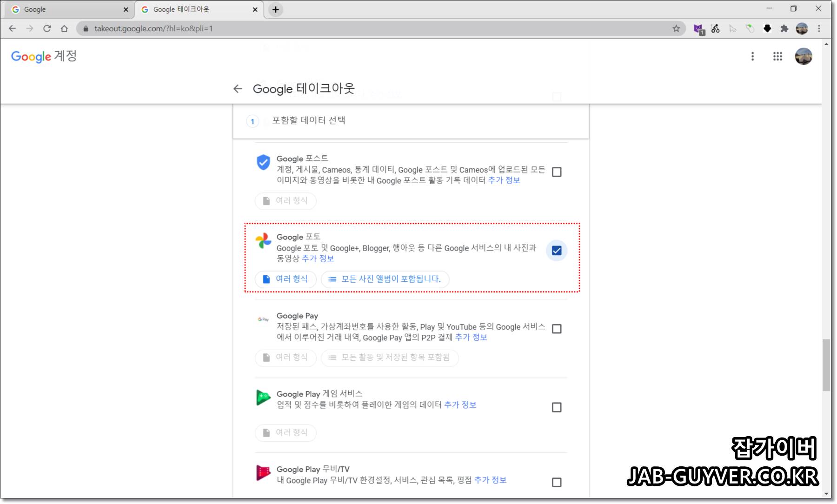Image resolution: width=837 pixels, height=504 pixels.
Task: Click 모든 사진 앨범이 포함됩니다 button
Action: pos(385,279)
